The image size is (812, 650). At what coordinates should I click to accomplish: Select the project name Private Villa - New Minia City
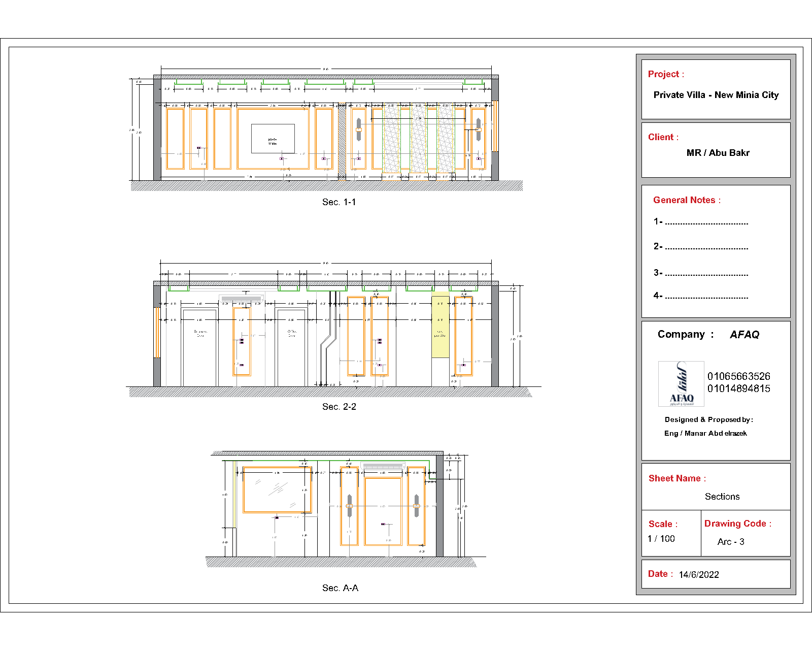(716, 95)
